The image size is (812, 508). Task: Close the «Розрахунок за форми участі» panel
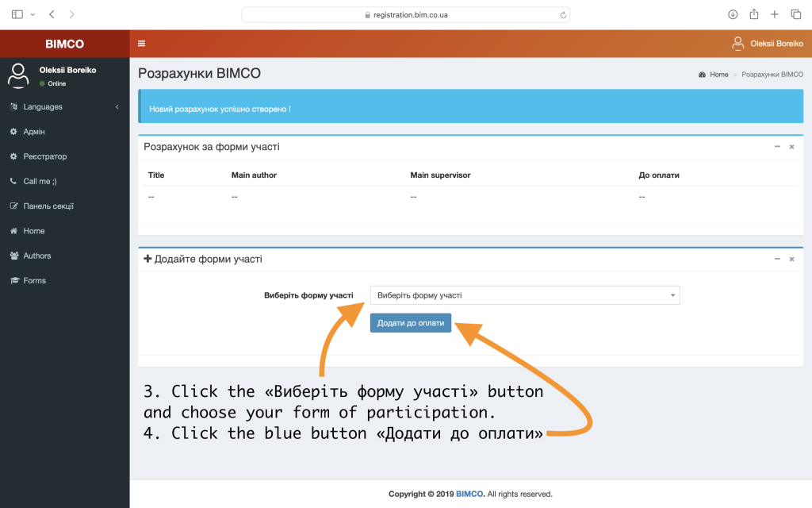(791, 147)
